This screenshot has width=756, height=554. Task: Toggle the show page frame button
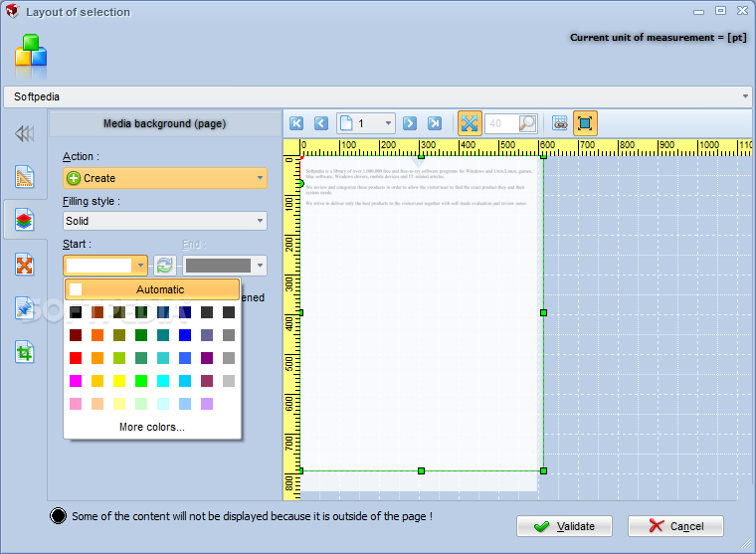pos(585,123)
